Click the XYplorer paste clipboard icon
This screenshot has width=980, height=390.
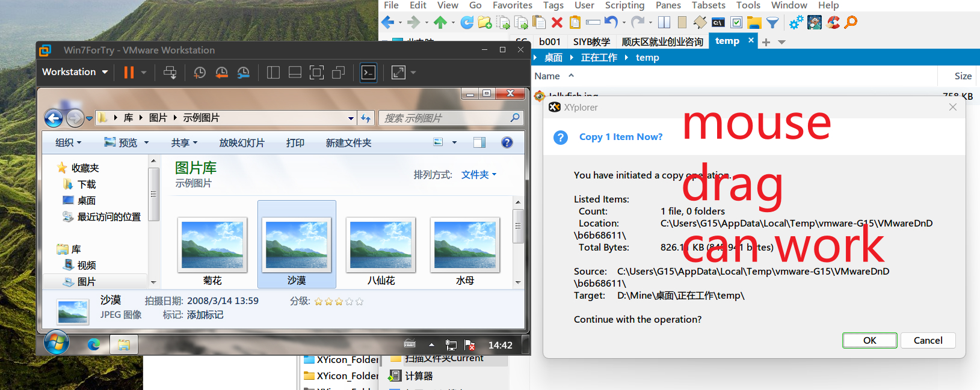pyautogui.click(x=539, y=23)
